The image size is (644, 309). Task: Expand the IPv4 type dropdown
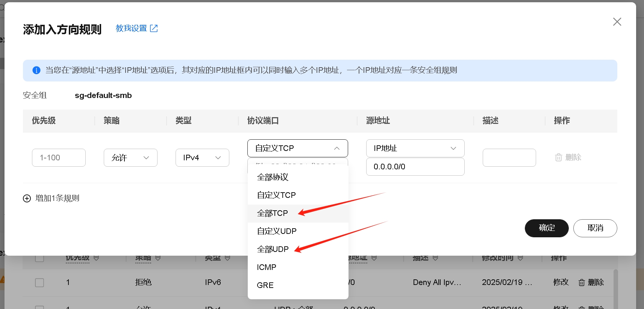202,158
